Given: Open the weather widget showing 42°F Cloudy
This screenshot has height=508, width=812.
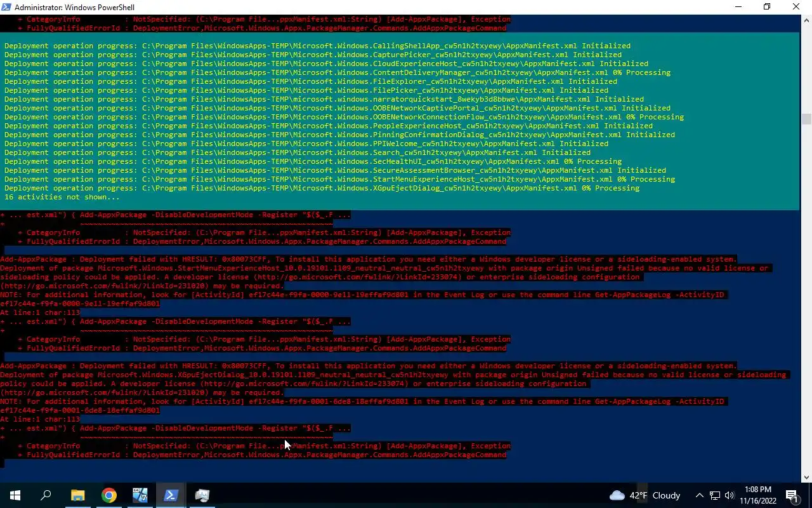Looking at the screenshot, I should pyautogui.click(x=645, y=495).
